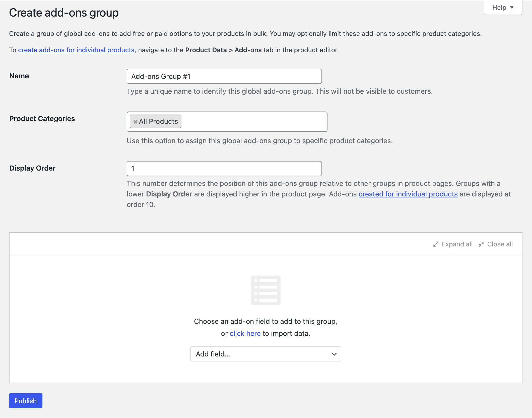Click the click here import data link
This screenshot has width=532, height=418.
pyautogui.click(x=245, y=333)
